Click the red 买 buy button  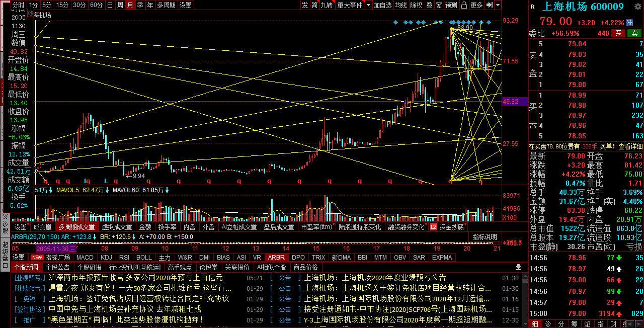pos(619,33)
